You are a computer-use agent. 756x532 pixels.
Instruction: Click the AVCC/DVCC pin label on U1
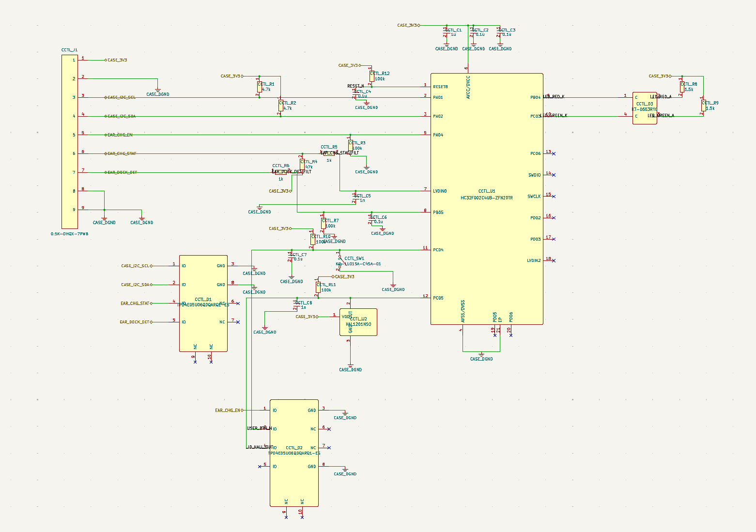[468, 88]
